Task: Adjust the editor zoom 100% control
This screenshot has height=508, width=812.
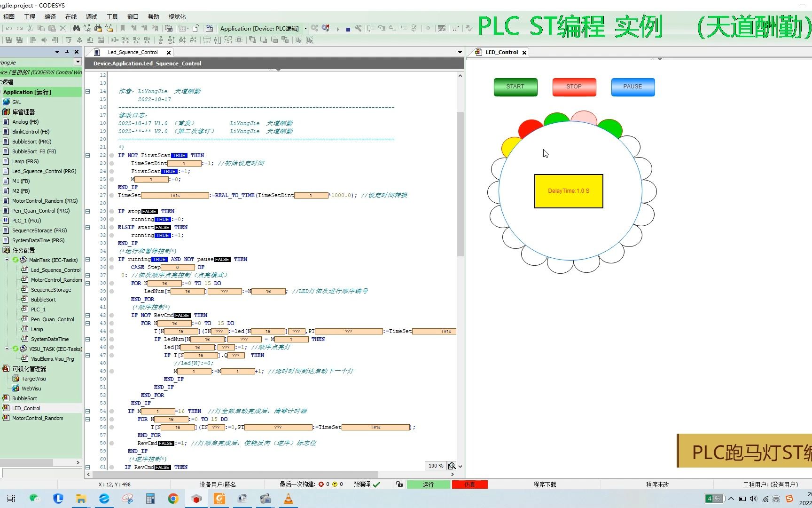Action: click(435, 465)
